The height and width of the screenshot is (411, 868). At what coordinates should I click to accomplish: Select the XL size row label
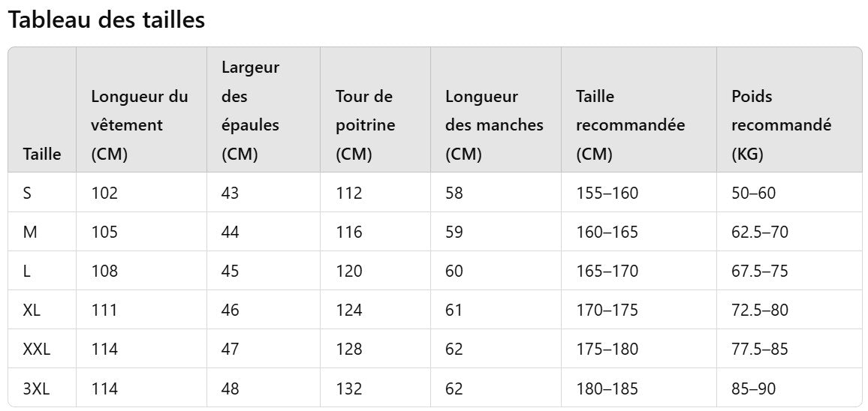(x=32, y=310)
